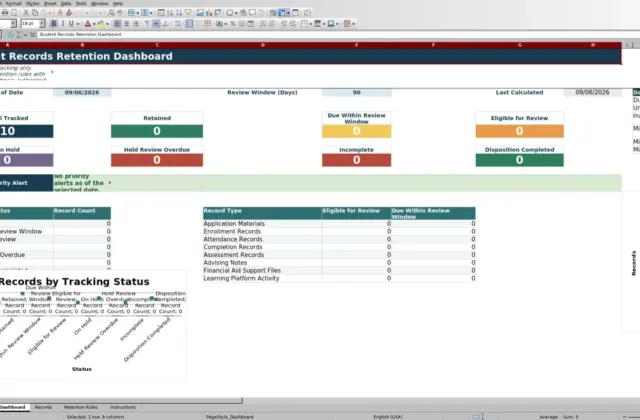Viewport: 640px width, 420px height.
Task: Open the Borders dropdown arrow
Action: (x=311, y=24)
